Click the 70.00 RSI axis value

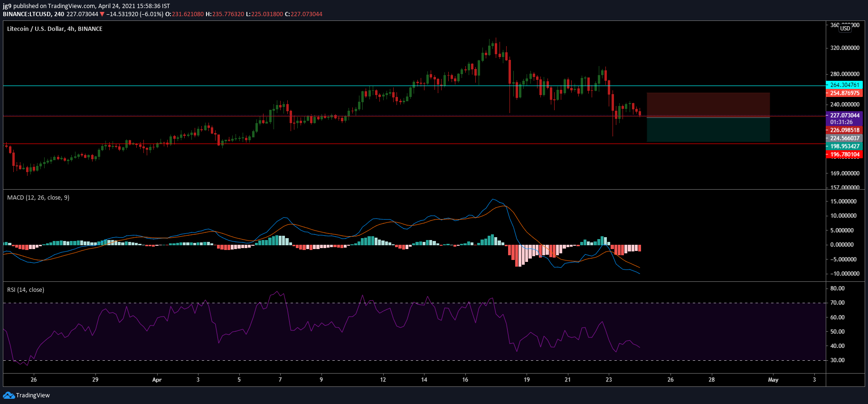(x=838, y=303)
